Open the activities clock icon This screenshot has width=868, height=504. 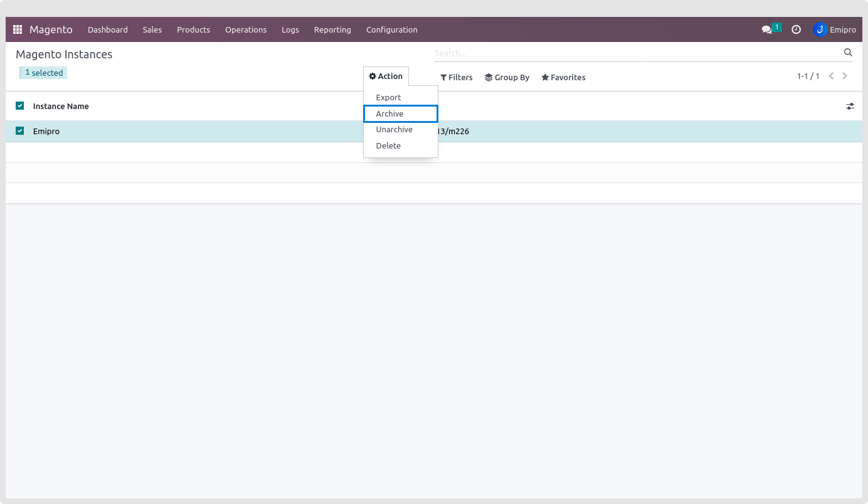pos(796,29)
